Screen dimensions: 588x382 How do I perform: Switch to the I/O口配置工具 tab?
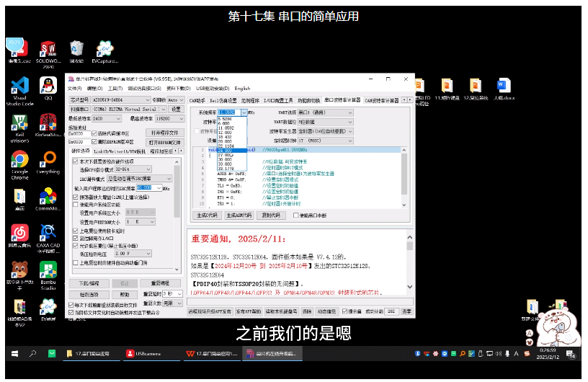point(278,101)
